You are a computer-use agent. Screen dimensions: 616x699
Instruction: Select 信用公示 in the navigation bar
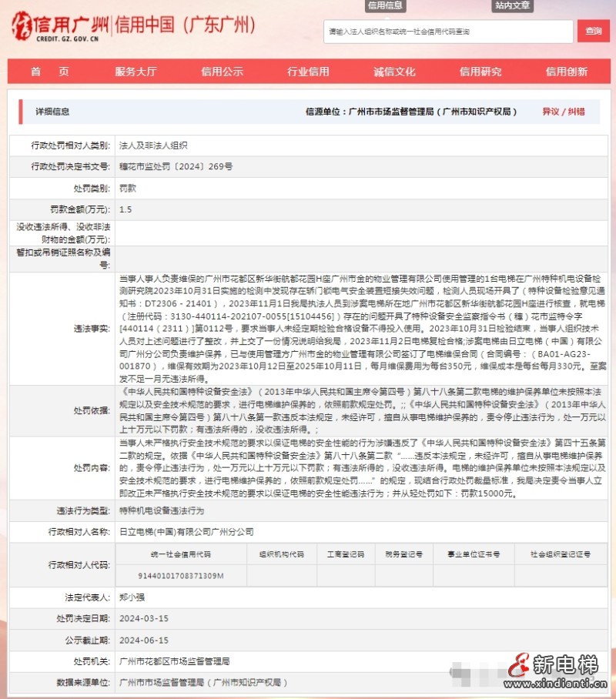[222, 71]
